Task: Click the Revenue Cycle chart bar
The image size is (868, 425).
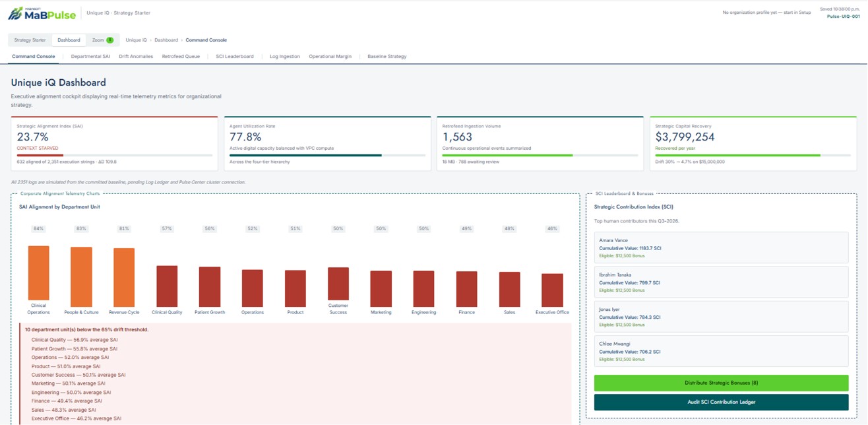Action: pyautogui.click(x=124, y=278)
